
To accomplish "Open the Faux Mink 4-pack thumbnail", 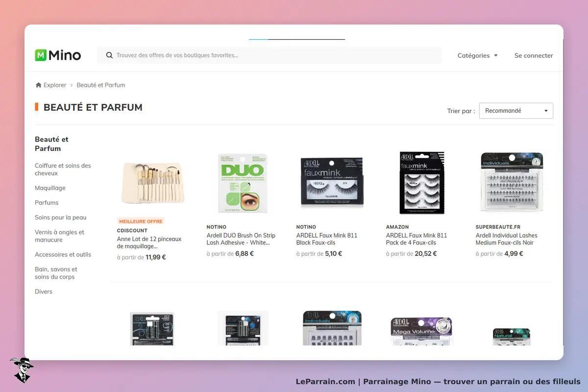I will coord(422,183).
